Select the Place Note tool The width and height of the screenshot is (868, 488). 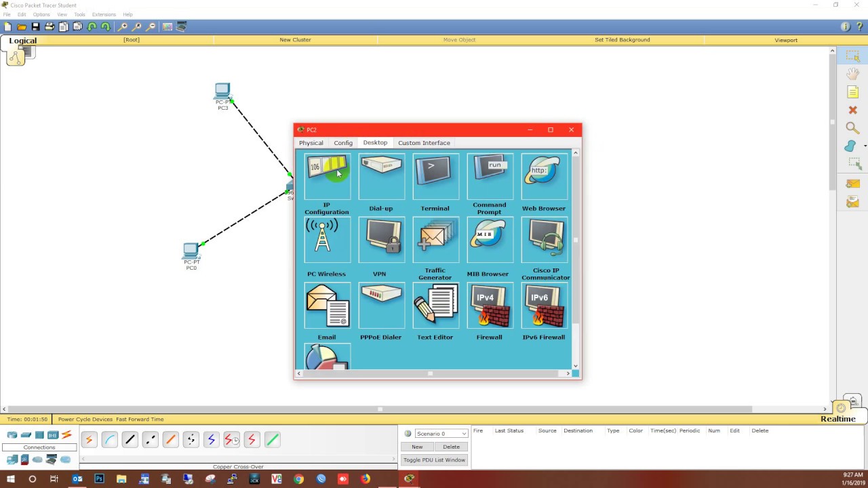(x=852, y=92)
